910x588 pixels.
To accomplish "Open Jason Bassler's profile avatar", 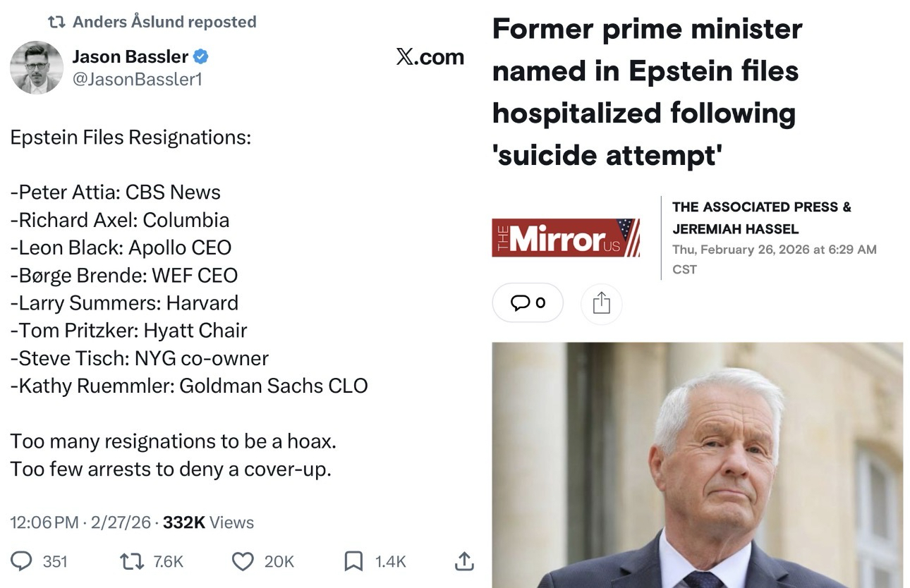I will pos(37,68).
